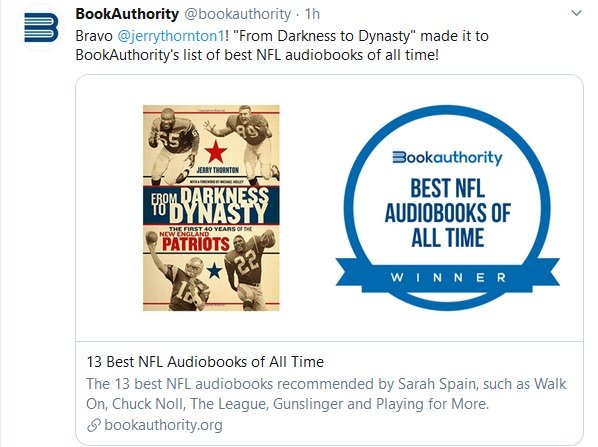Click the link card description text
Viewport: 598px width, 447px height.
click(x=326, y=394)
